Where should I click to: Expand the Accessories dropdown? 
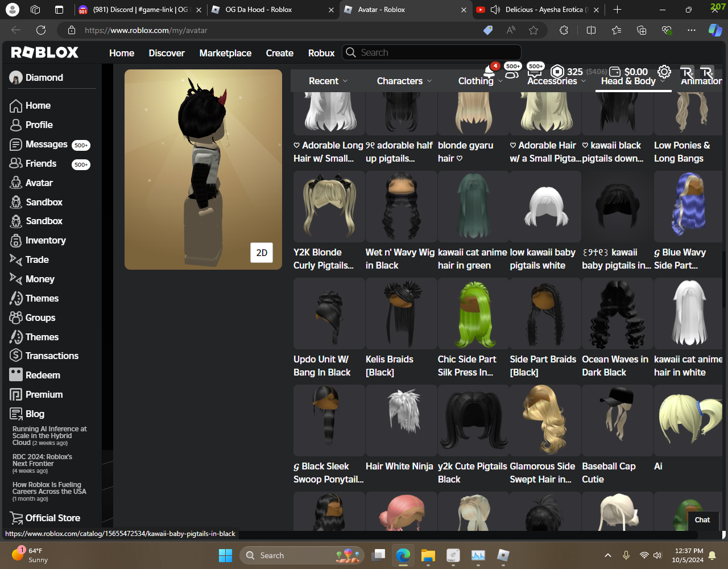(557, 81)
